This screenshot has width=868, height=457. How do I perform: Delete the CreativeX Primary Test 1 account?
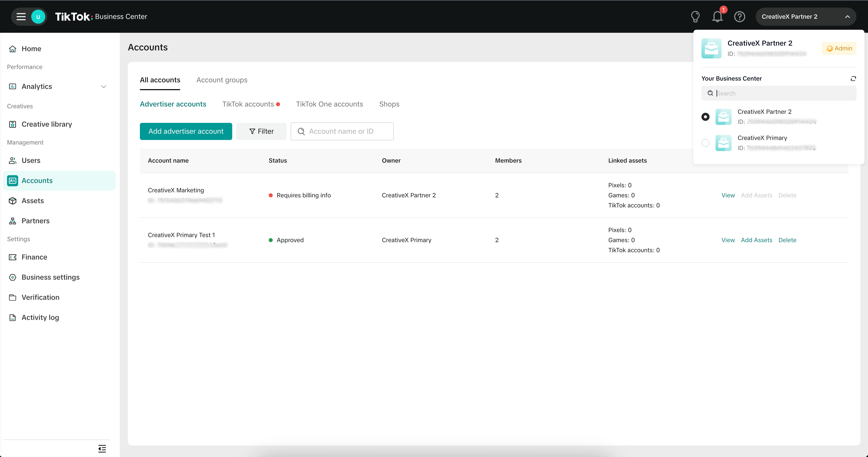click(x=787, y=240)
